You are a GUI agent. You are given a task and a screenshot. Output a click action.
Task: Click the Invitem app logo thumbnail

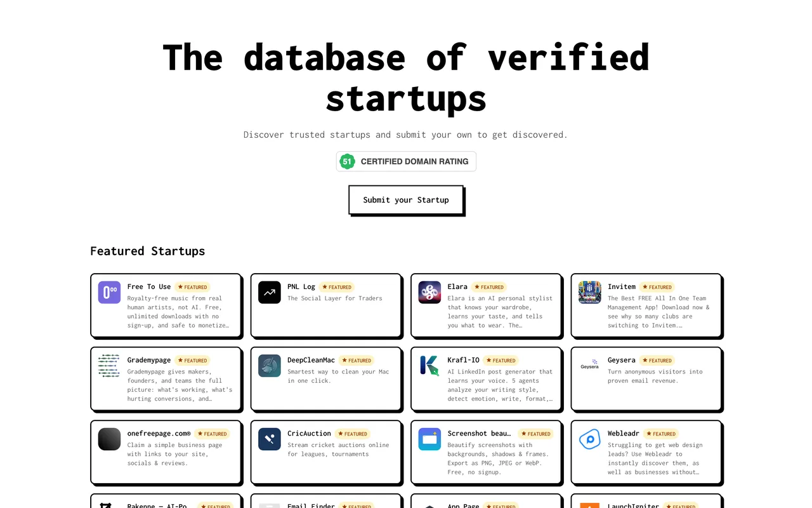[590, 293]
